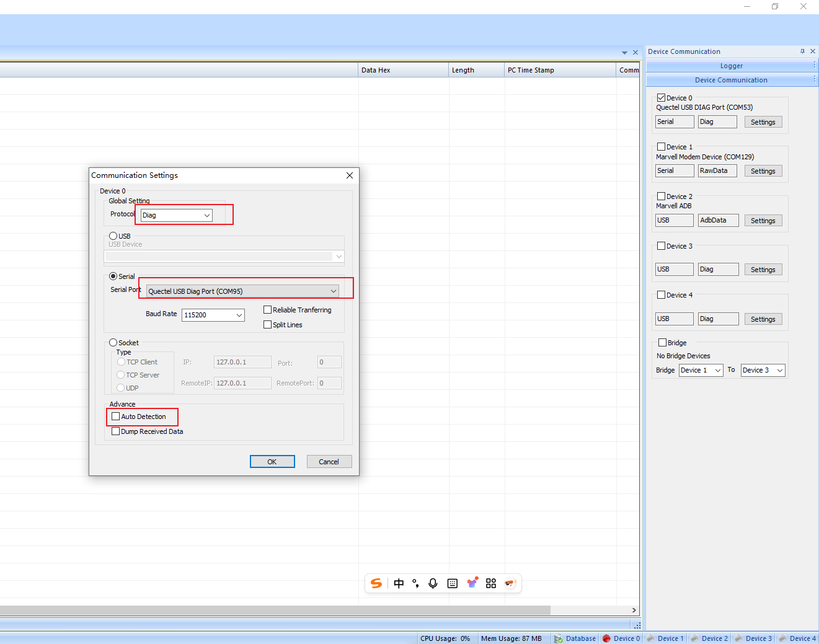Open the skin shirt icon on the IME bar
This screenshot has width=819, height=644.
(x=472, y=583)
